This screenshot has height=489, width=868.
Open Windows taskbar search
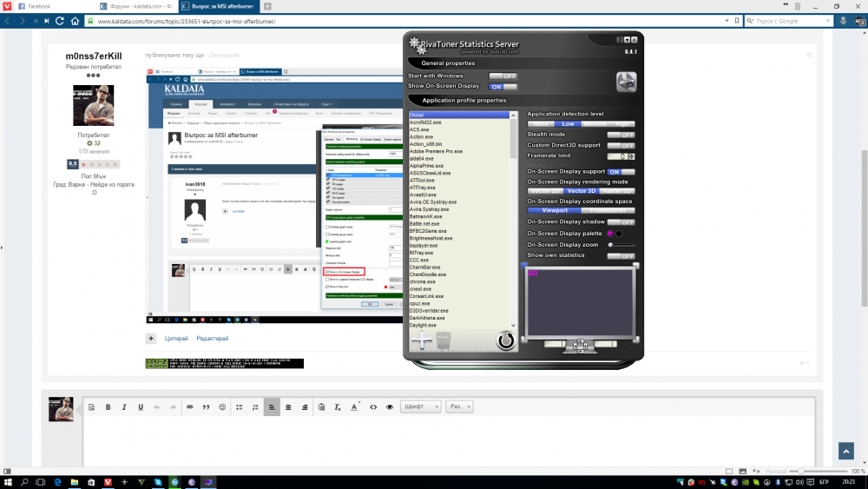pyautogui.click(x=24, y=482)
